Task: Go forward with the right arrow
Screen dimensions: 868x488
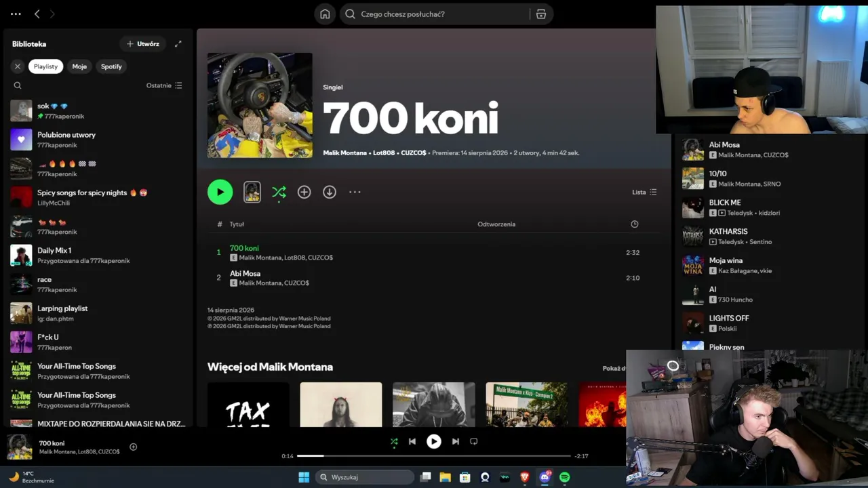Action: tap(52, 14)
